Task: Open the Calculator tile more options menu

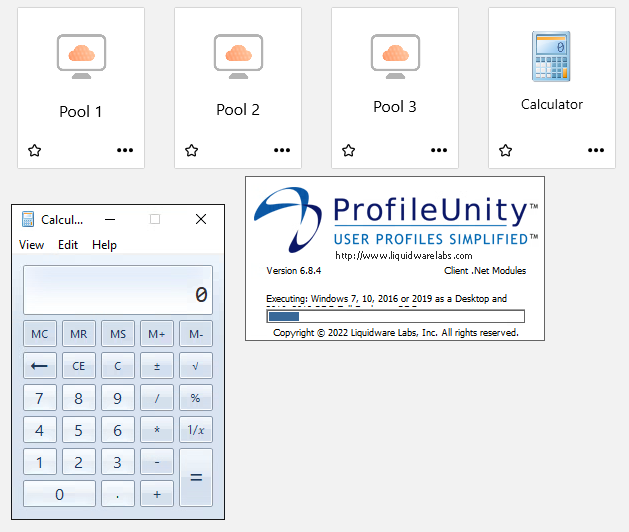Action: coord(596,150)
